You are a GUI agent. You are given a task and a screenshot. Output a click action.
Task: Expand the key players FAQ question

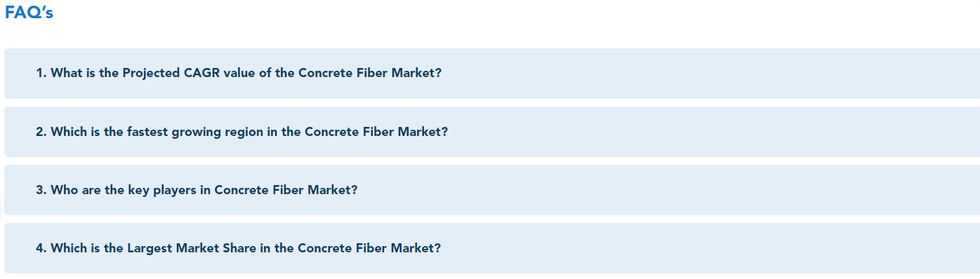492,190
